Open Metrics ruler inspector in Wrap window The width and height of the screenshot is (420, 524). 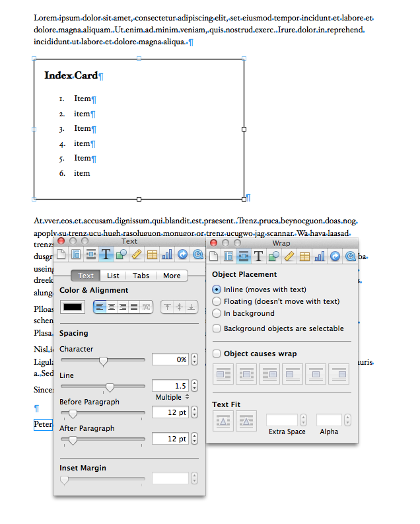289,256
